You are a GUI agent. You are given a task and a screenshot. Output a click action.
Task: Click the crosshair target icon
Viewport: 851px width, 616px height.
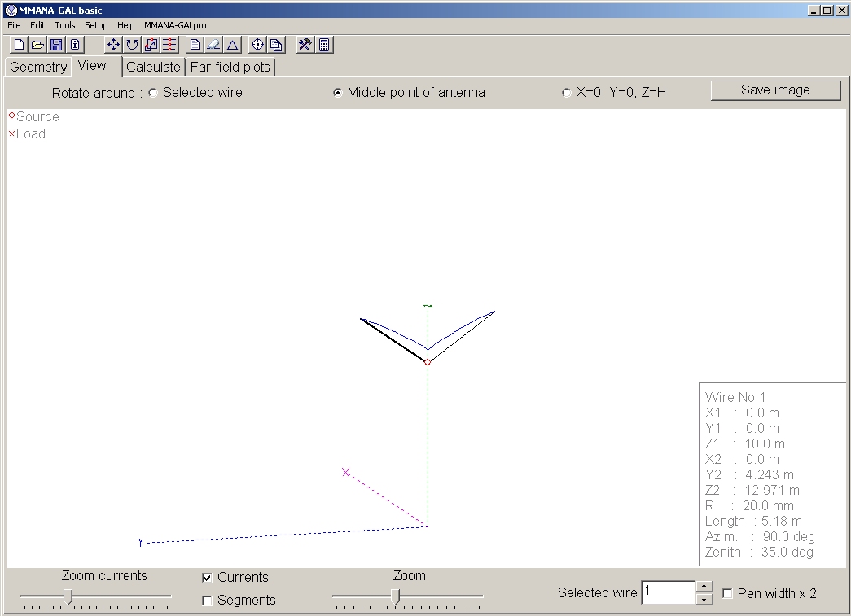(x=258, y=45)
